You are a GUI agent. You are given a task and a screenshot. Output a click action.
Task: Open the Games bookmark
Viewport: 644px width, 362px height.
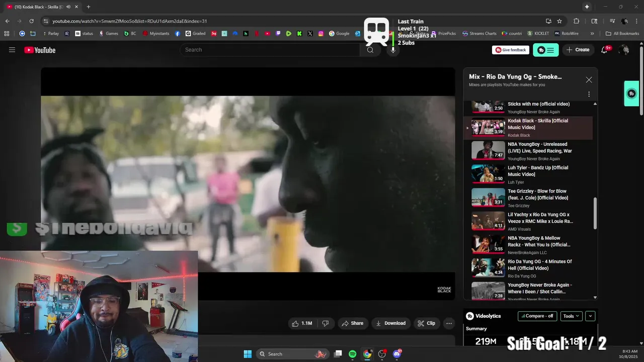pyautogui.click(x=109, y=34)
